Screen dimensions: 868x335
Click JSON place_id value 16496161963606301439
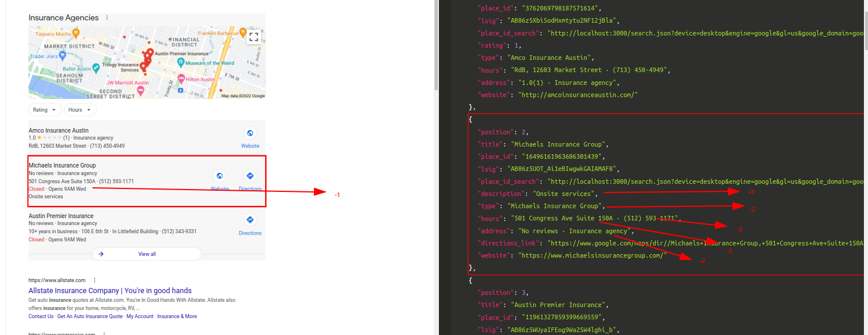560,156
